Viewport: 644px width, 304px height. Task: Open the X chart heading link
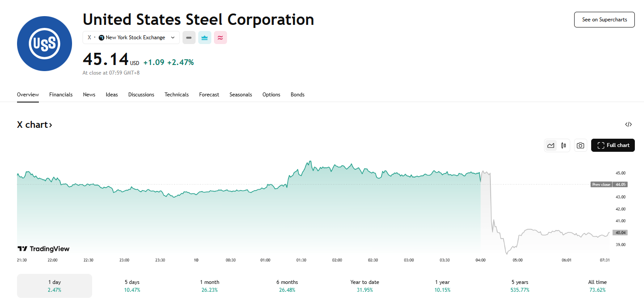(x=34, y=125)
